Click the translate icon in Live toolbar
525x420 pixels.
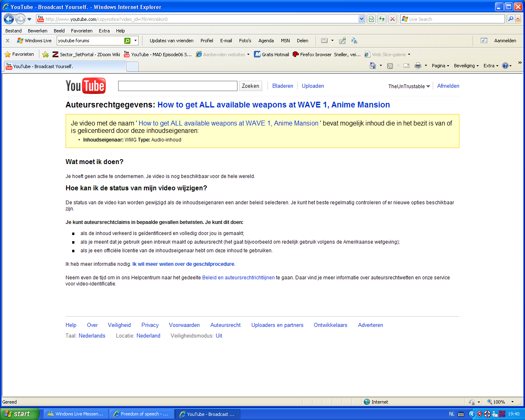(354, 41)
